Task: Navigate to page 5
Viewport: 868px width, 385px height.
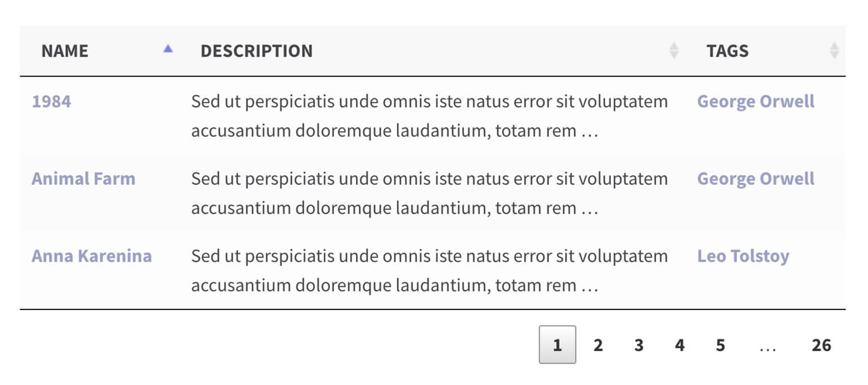Action: coord(720,344)
